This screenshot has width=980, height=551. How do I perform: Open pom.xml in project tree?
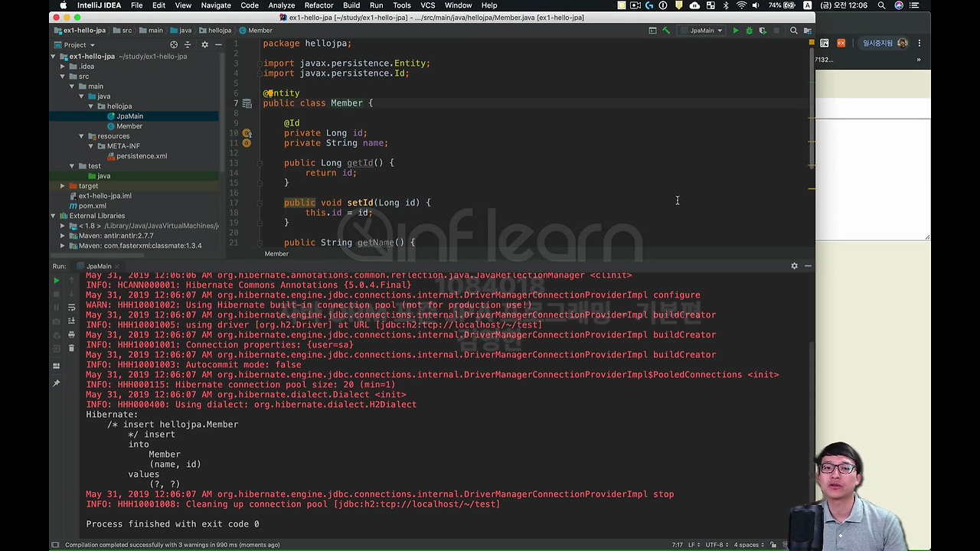[x=92, y=206]
